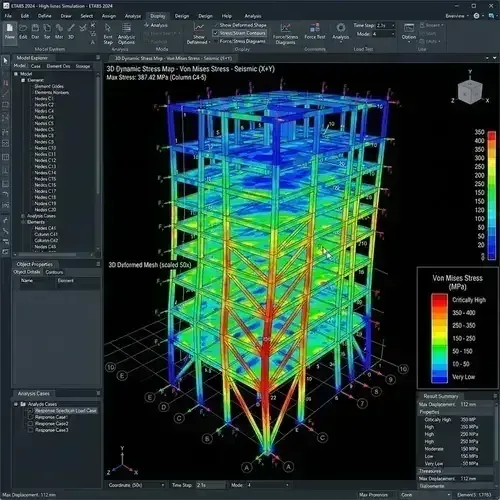Screen dimensions: 500x500
Task: Click the Option window ribbon icon
Action: pos(409,28)
